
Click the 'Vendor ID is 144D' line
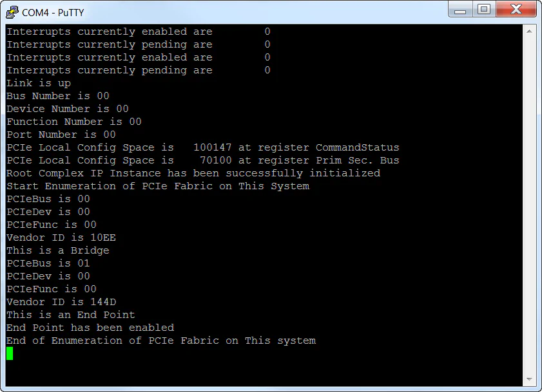pos(61,301)
